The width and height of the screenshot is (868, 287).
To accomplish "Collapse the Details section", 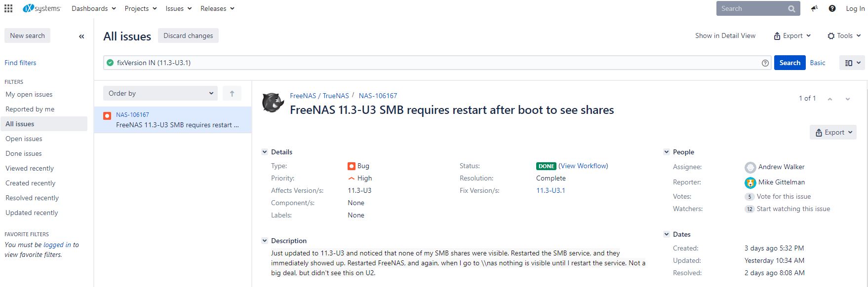I will click(265, 152).
